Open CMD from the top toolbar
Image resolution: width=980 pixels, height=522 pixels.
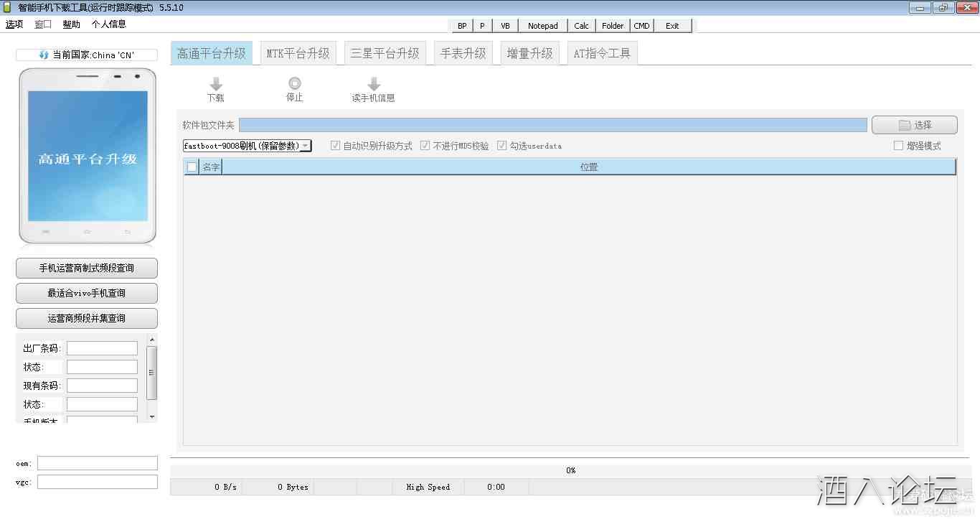pyautogui.click(x=641, y=26)
